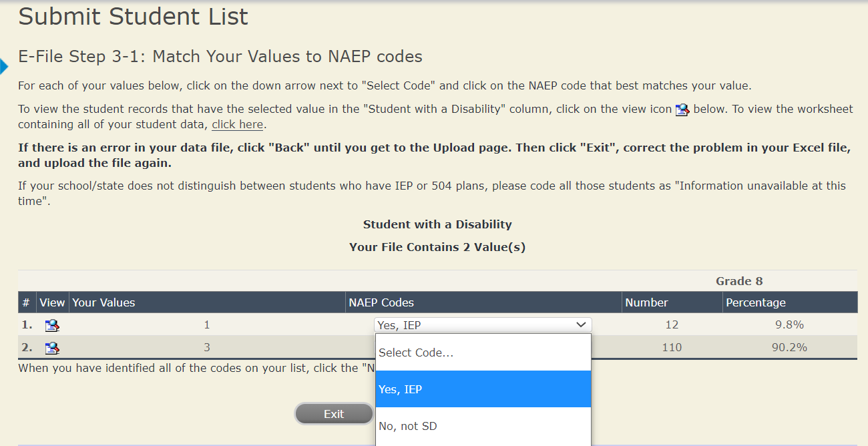Click the view records icon in row 2
The width and height of the screenshot is (868, 446).
tap(52, 348)
